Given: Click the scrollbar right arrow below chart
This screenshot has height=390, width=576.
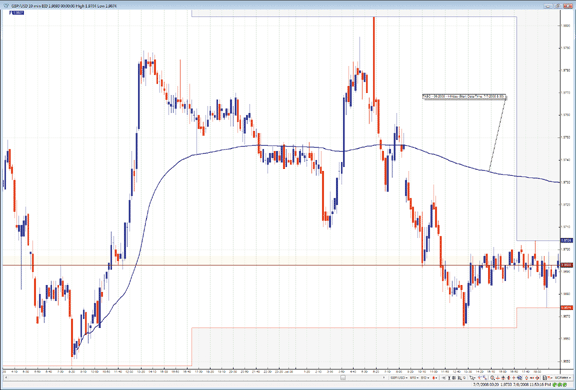Looking at the screenshot, I should coord(385,378).
